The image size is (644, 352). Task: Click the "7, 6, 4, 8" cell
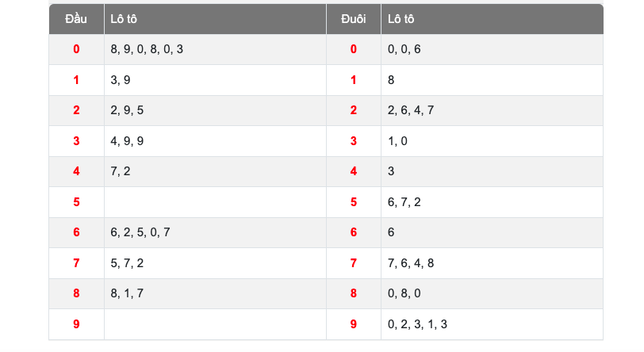[411, 263]
